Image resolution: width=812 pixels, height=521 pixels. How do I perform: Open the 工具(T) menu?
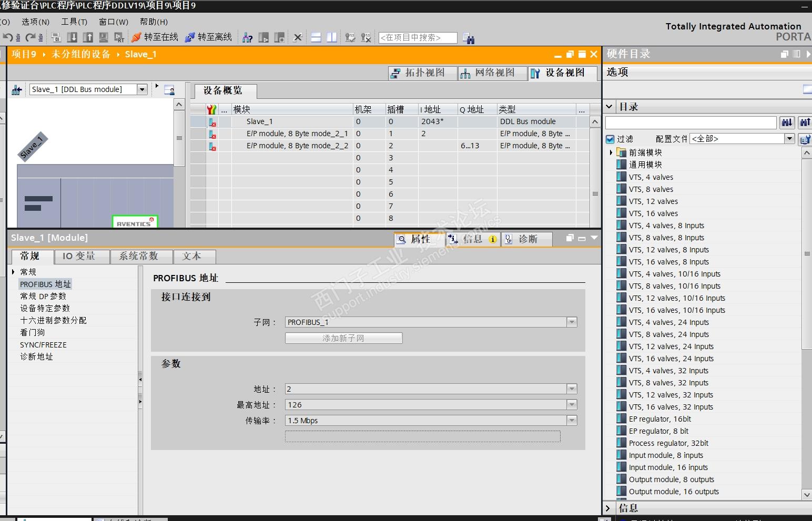point(74,22)
